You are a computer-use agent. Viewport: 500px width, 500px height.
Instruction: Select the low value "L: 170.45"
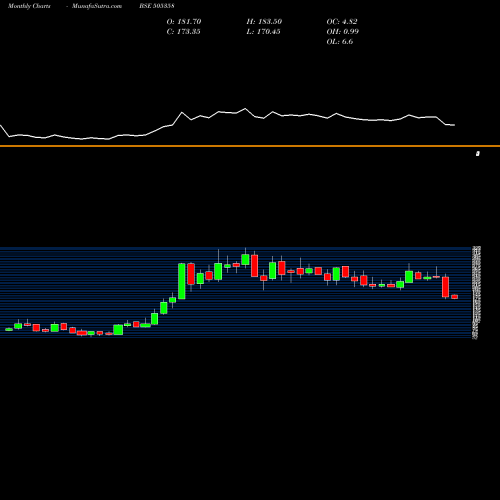click(263, 31)
